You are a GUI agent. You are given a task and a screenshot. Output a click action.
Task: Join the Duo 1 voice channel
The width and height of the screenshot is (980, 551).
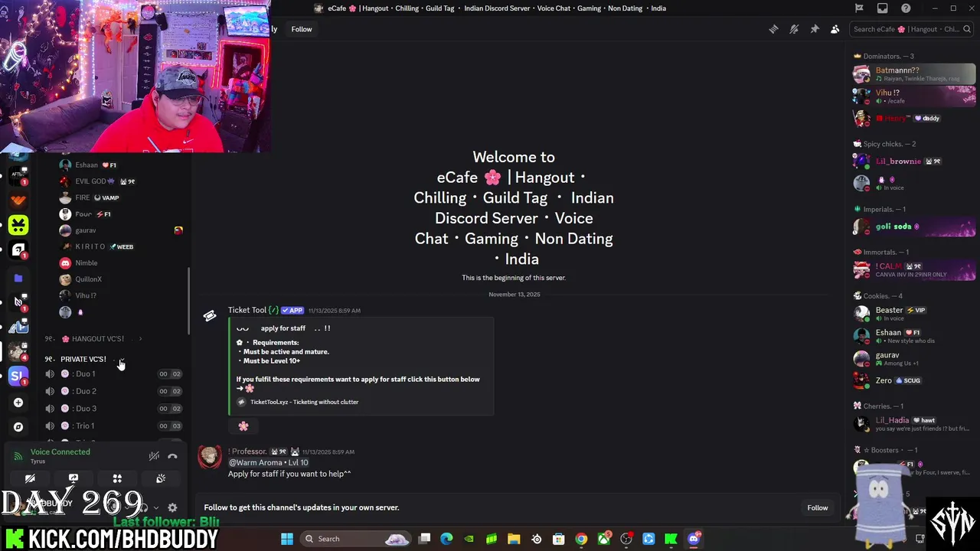113,374
